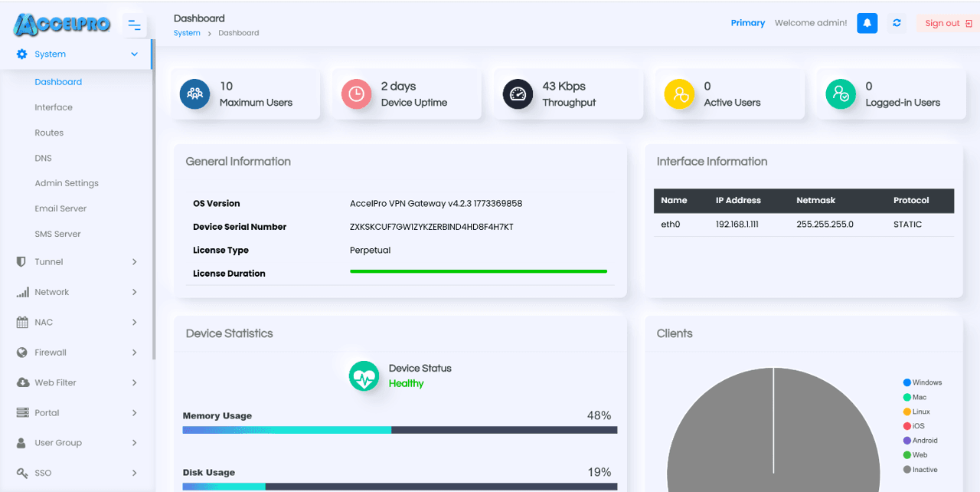The image size is (980, 492).
Task: Expand the NAC menu chevron
Action: [x=135, y=322]
